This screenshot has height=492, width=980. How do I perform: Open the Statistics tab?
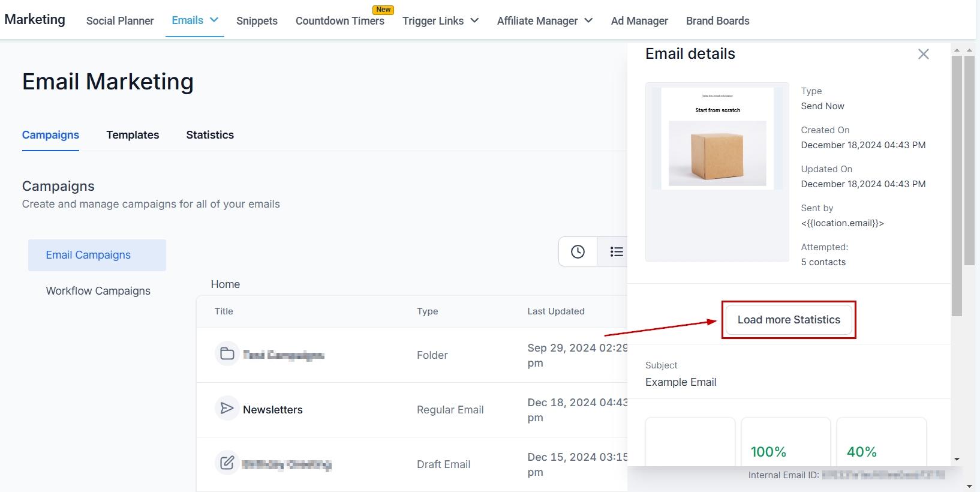pos(210,135)
